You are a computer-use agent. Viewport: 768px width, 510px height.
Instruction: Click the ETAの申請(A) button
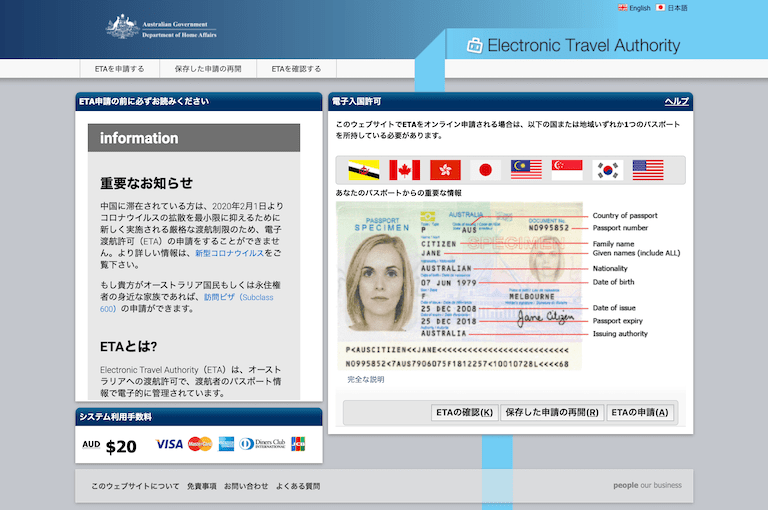pyautogui.click(x=640, y=413)
